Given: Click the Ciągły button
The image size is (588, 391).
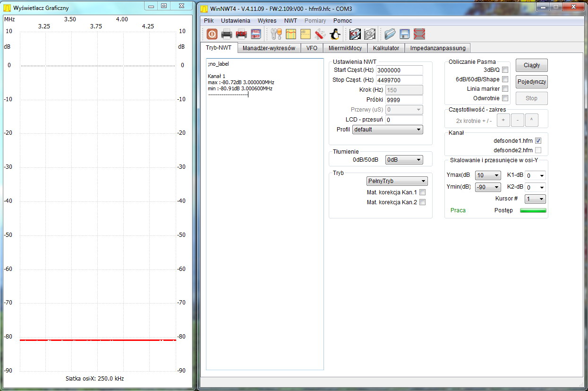Looking at the screenshot, I should click(532, 65).
